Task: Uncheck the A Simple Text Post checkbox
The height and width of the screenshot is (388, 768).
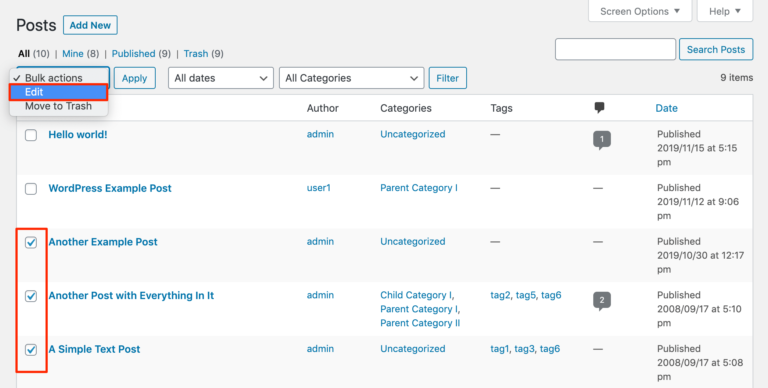Action: tap(31, 350)
